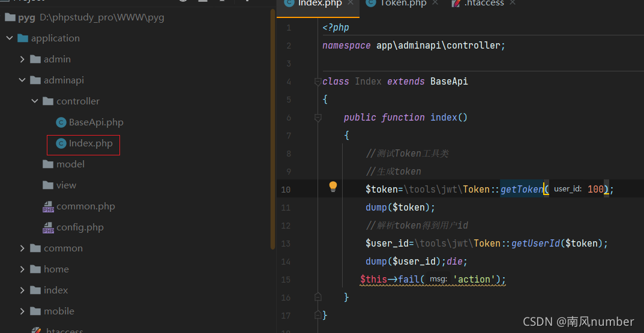Click the die keyword on line 14
This screenshot has height=333, width=644.
(x=454, y=262)
